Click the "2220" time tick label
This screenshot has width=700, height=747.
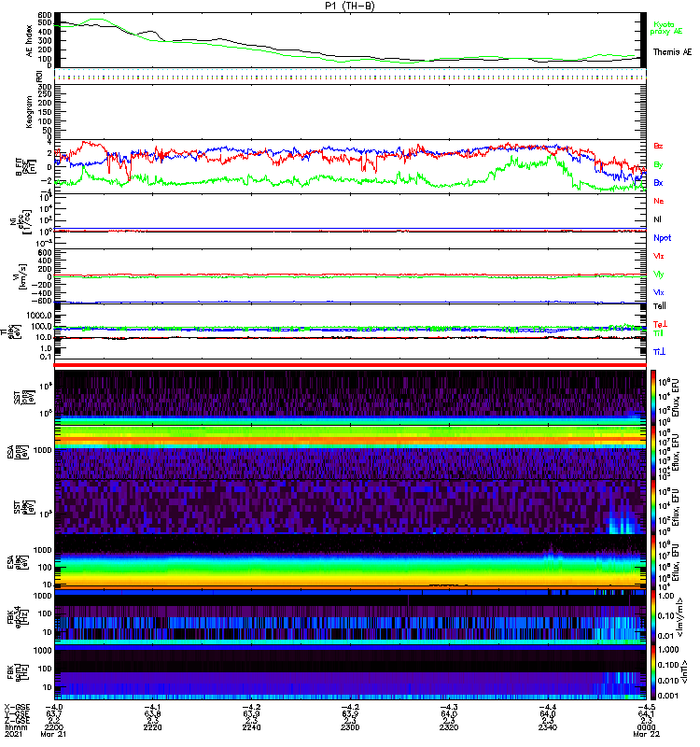point(152,727)
